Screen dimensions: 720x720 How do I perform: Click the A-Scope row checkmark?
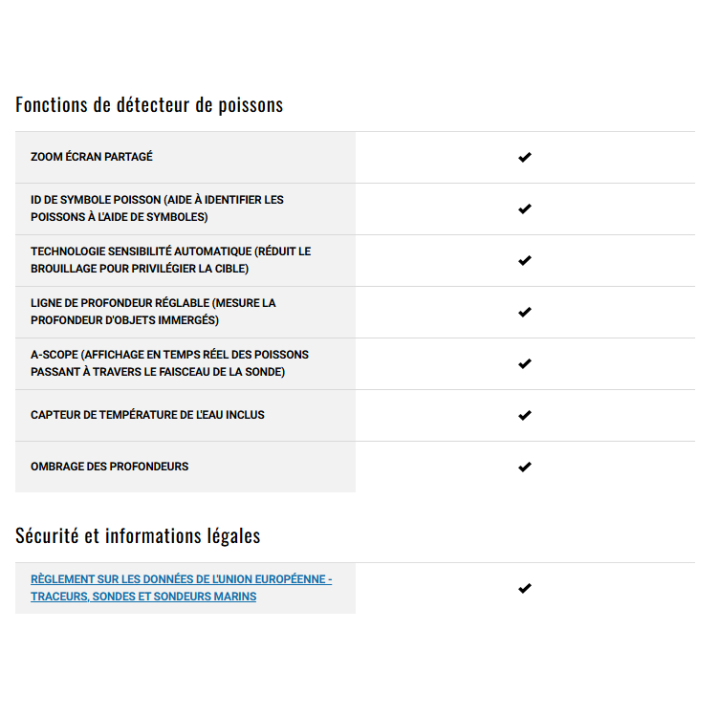524,364
